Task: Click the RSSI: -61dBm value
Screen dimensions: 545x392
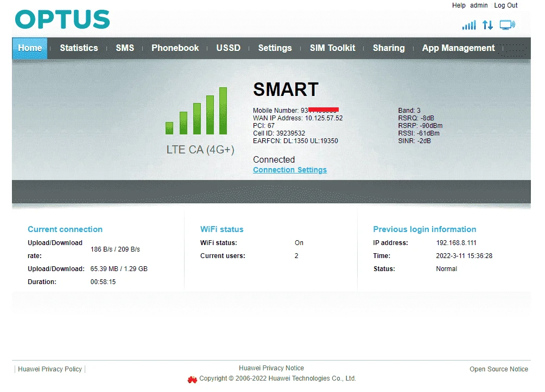Action: point(419,133)
